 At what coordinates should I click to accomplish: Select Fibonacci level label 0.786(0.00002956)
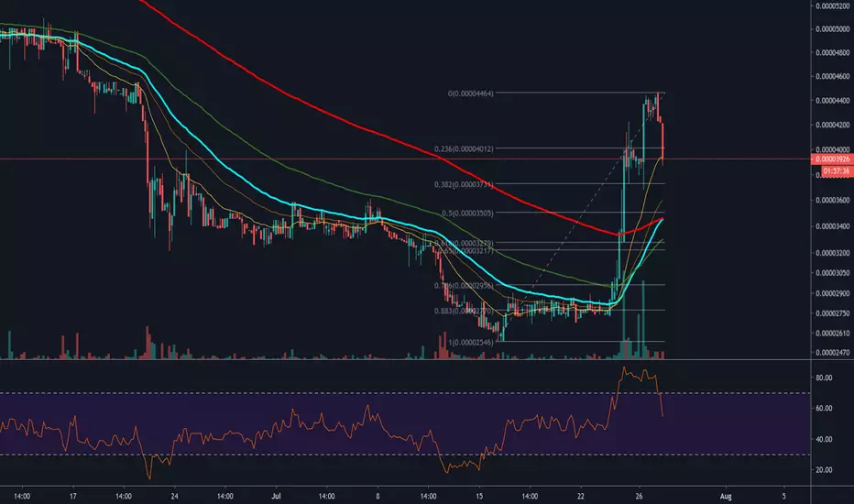coord(464,286)
